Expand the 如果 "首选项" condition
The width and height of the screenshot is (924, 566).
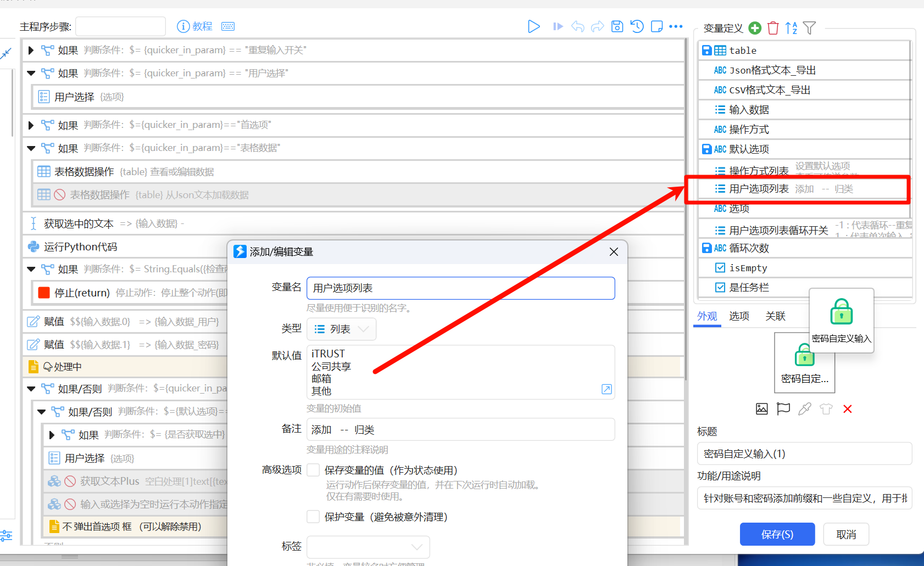pyautogui.click(x=31, y=125)
